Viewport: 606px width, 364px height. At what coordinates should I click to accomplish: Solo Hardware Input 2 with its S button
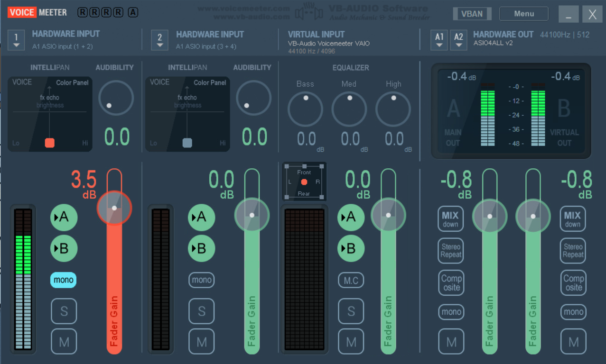pyautogui.click(x=202, y=311)
